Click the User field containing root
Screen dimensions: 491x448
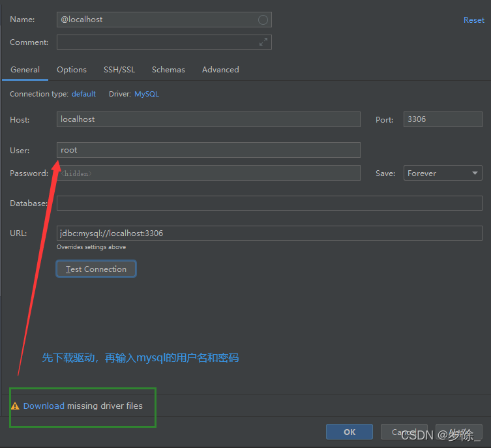tap(208, 150)
